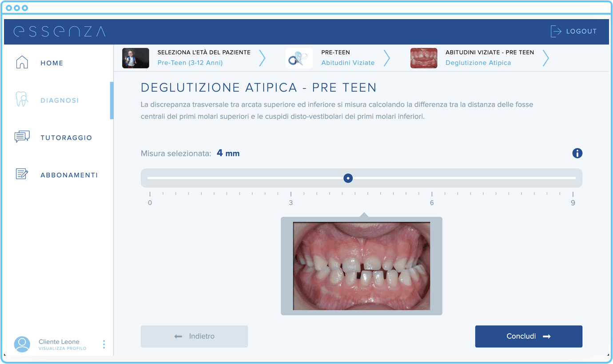The width and height of the screenshot is (613, 364).
Task: Select the DIAGNOSI menu item
Action: coord(60,100)
